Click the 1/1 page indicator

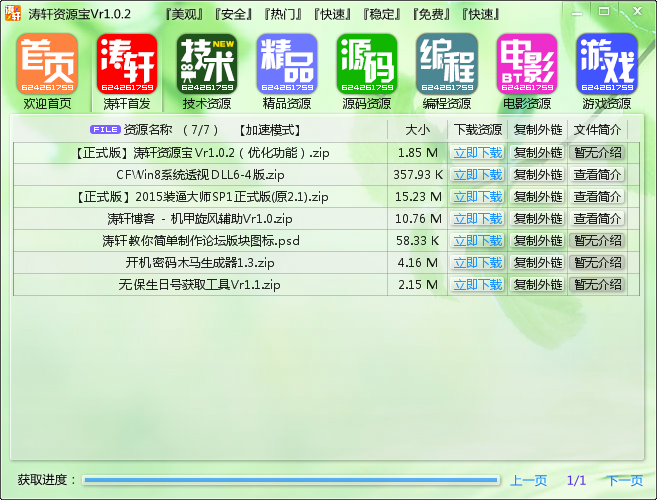[x=576, y=480]
